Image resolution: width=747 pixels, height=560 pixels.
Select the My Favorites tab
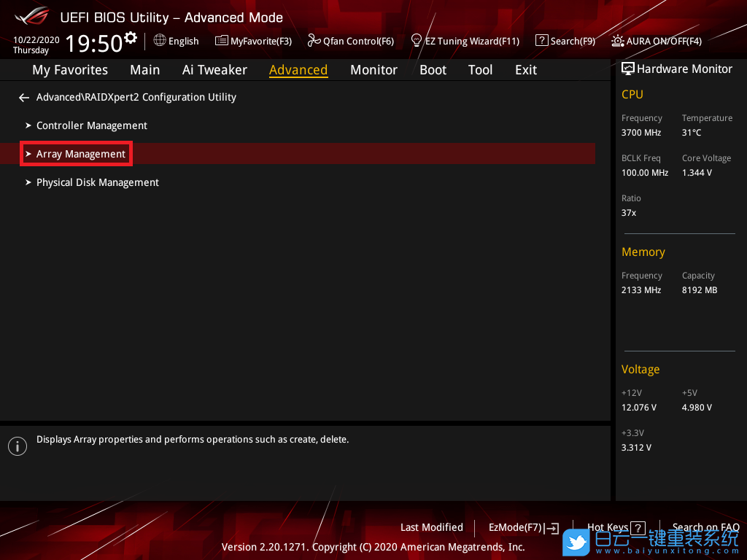pos(70,70)
